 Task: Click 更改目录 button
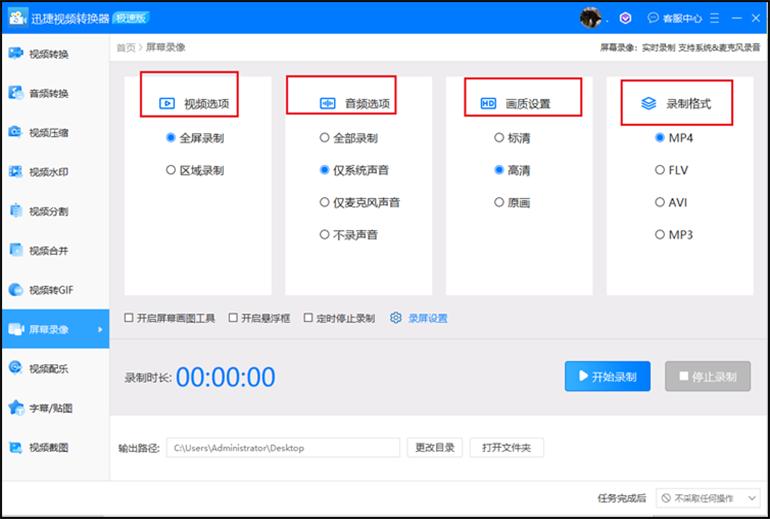(435, 447)
